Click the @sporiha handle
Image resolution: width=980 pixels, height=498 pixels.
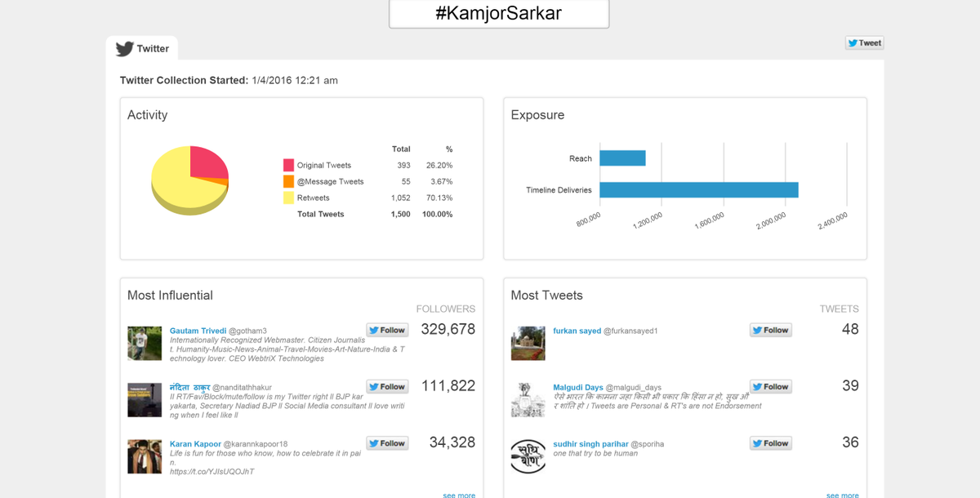click(648, 444)
